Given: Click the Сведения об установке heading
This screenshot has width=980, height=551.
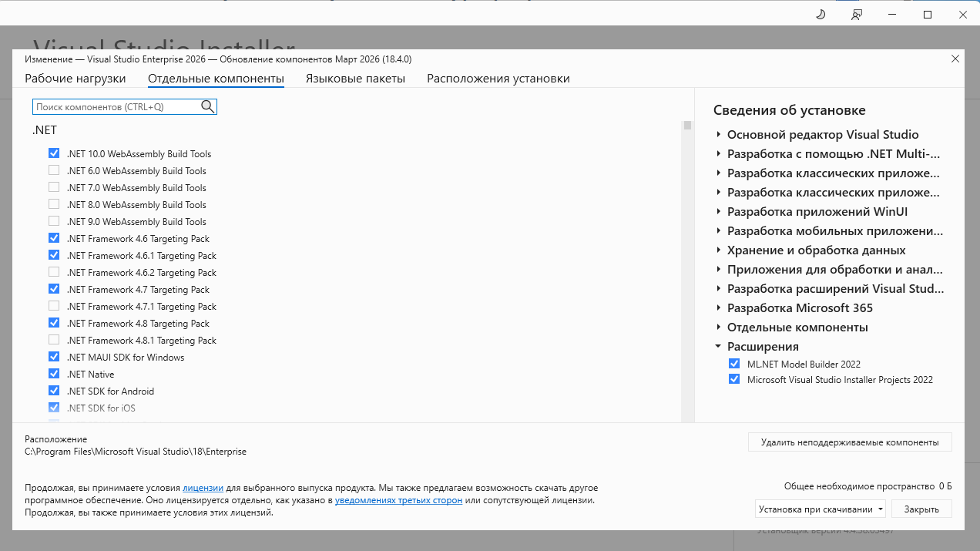Looking at the screenshot, I should [x=790, y=110].
